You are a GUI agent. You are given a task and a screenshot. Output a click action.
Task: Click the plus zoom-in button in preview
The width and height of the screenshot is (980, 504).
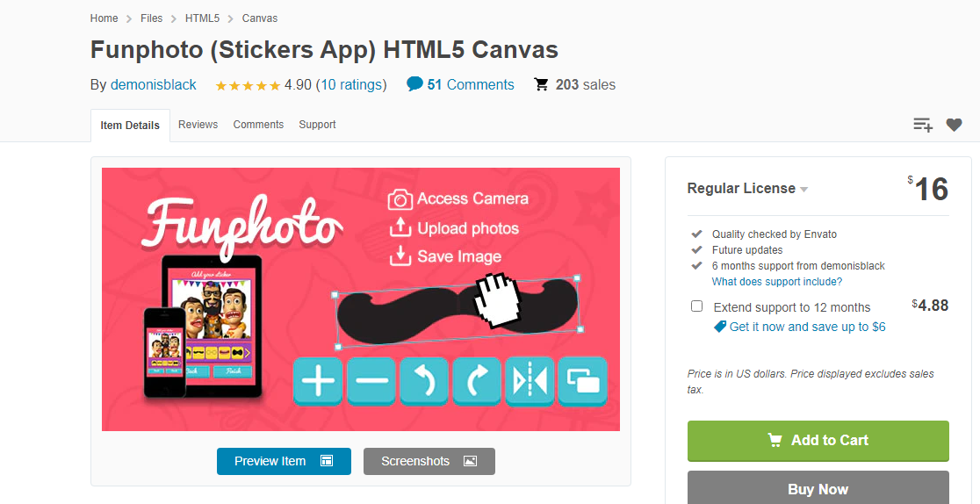(x=318, y=381)
